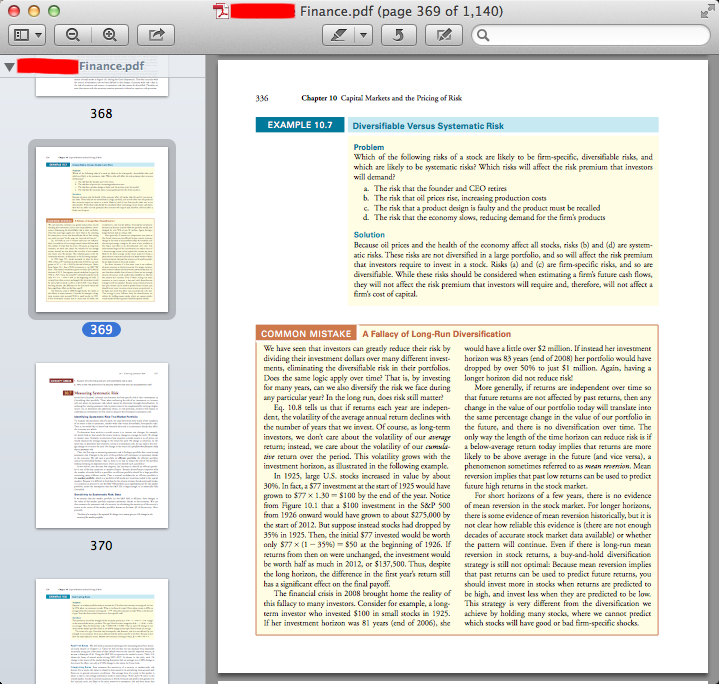Click the 368 page number label
Image resolution: width=719 pixels, height=684 pixels.
pos(101,114)
